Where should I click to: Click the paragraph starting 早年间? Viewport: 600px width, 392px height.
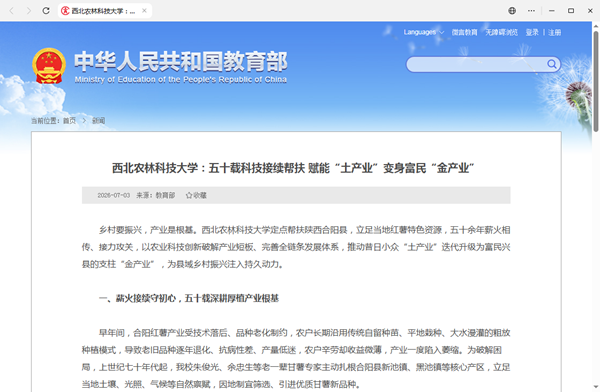(x=296, y=358)
